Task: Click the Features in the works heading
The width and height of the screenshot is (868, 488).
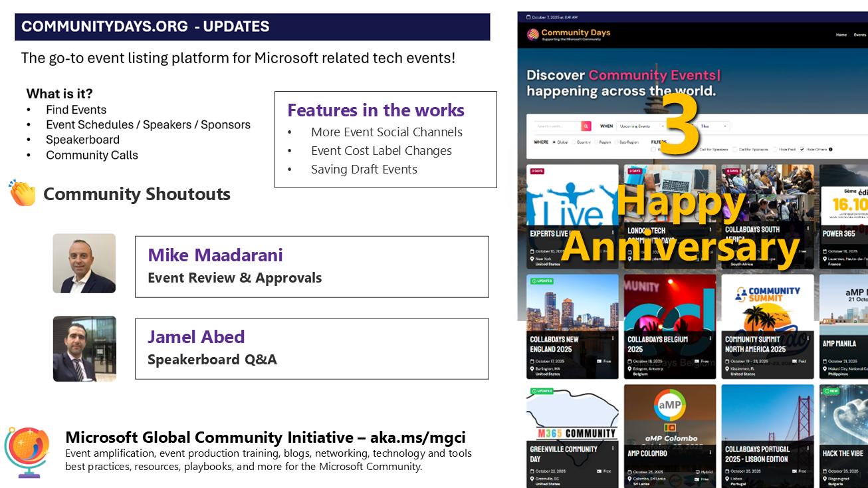Action: [x=376, y=110]
